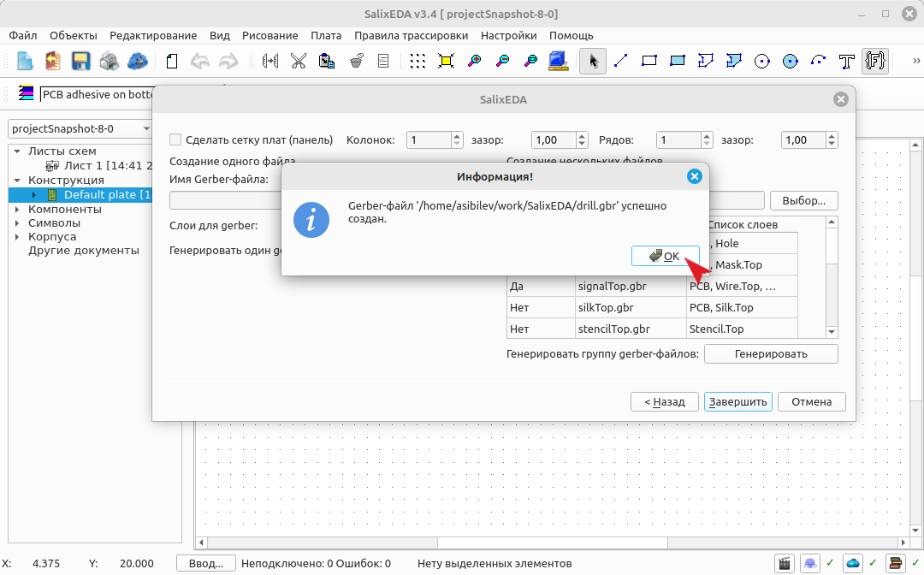Click the print toolbar icon
924x575 pixels.
(109, 61)
